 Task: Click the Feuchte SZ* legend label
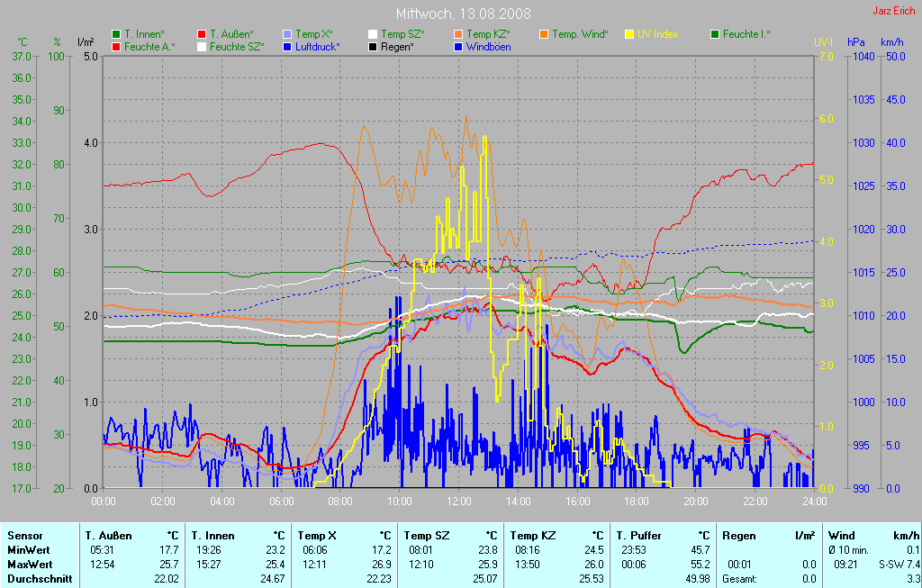[237, 47]
